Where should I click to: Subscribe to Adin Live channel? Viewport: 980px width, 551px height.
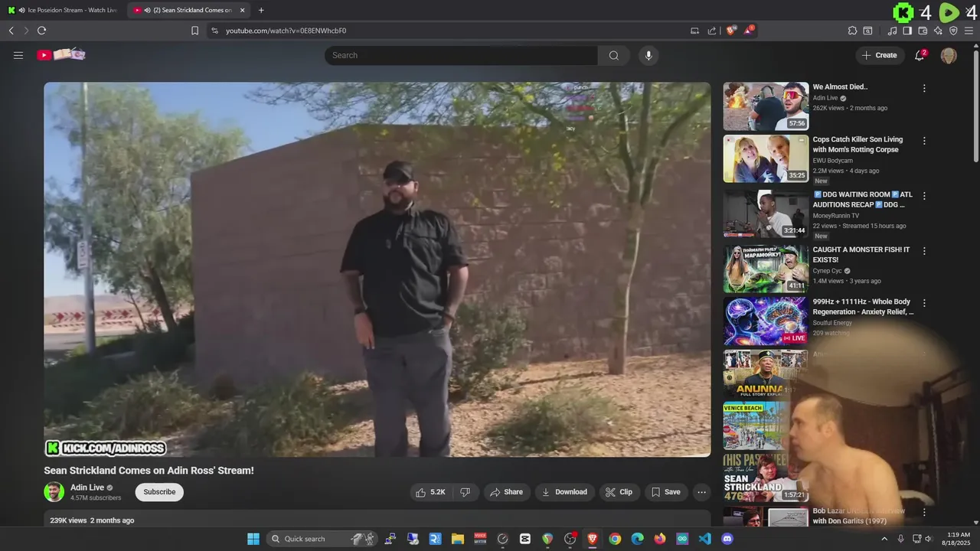click(x=159, y=492)
